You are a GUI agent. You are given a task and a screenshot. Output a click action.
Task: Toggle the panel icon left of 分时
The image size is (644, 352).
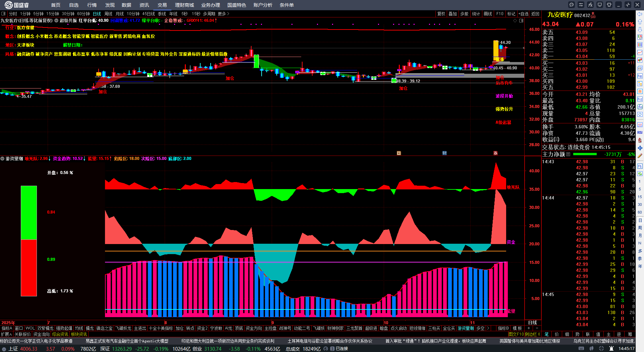[x=3, y=14]
